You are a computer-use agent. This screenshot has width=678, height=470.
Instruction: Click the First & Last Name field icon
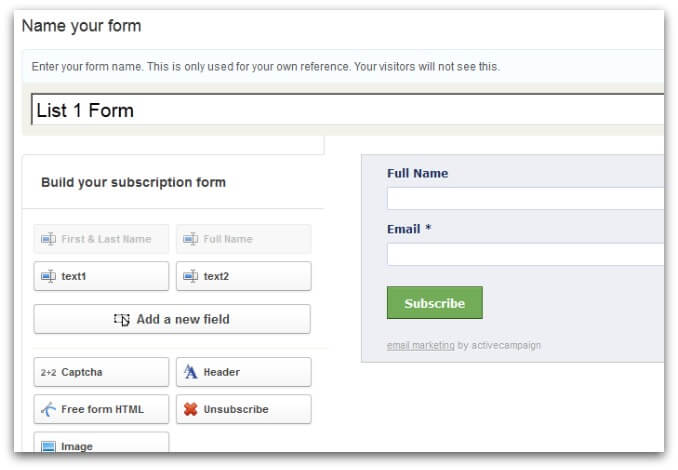(x=48, y=239)
